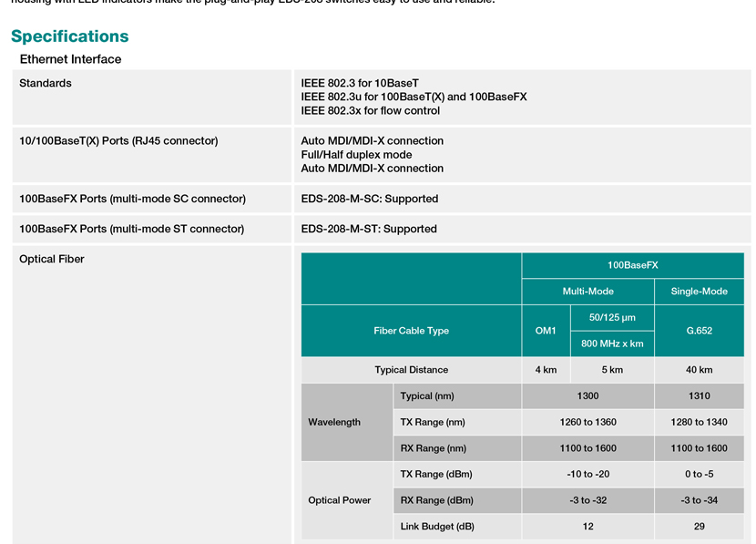Select the line "IEEE 802.3 for 10BaseT"
This screenshot has height=544, width=756.
[360, 83]
